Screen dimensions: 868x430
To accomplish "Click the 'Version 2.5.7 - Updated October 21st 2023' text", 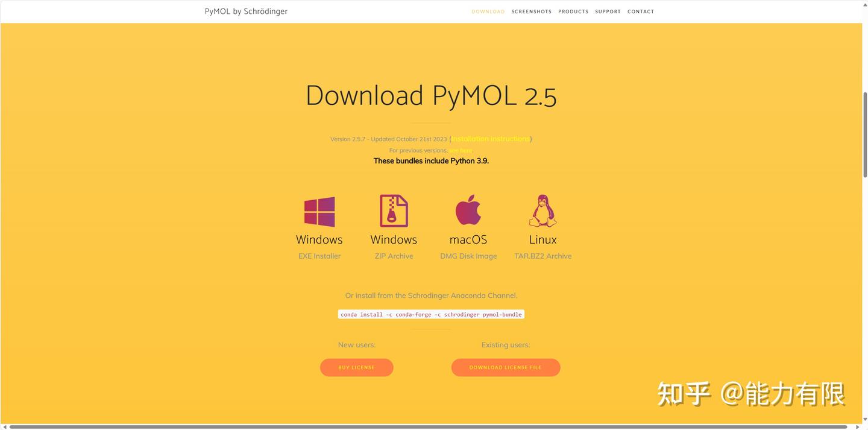I will tap(389, 139).
